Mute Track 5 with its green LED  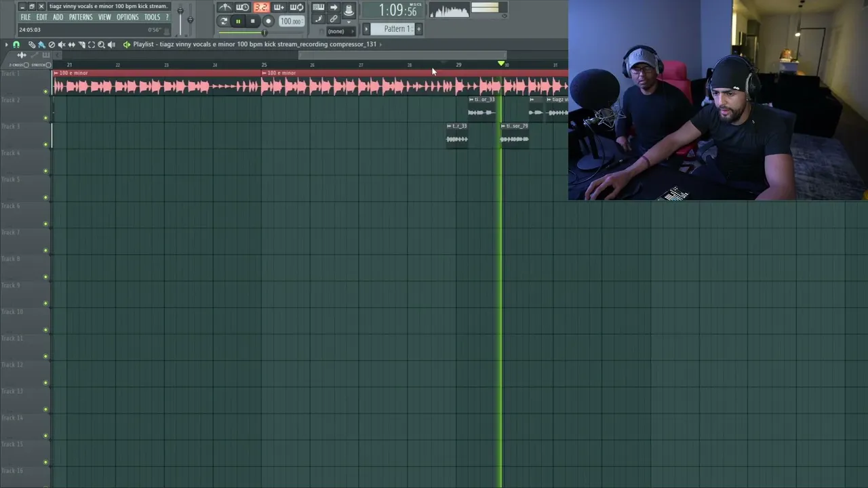click(x=45, y=197)
